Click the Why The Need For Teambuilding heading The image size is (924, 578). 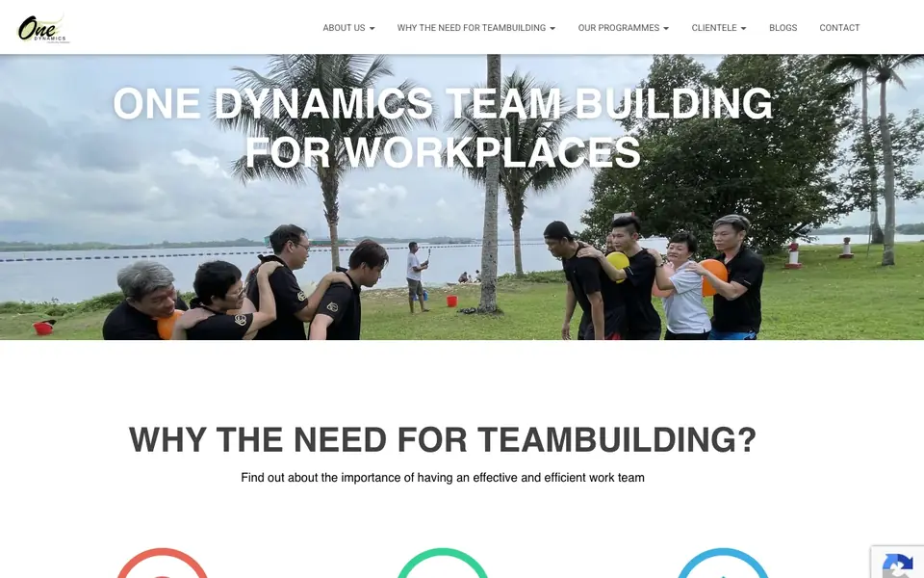(443, 440)
